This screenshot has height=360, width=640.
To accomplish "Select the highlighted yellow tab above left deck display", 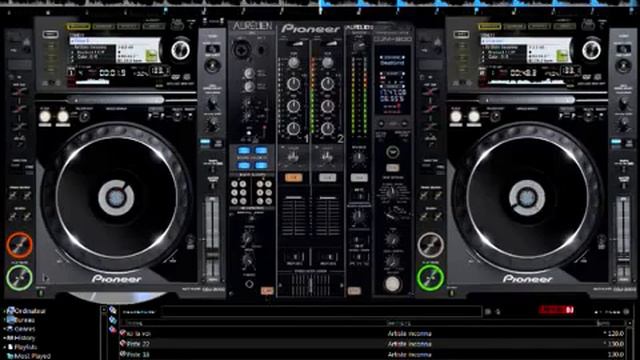I will tap(78, 27).
